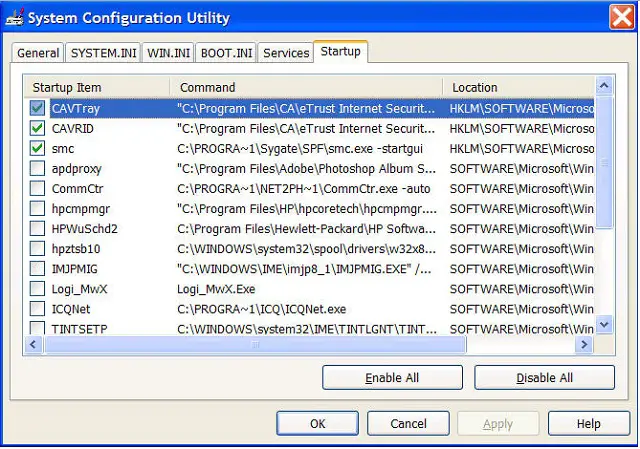The width and height of the screenshot is (640, 449).
Task: Select the Startup tab
Action: (x=340, y=51)
